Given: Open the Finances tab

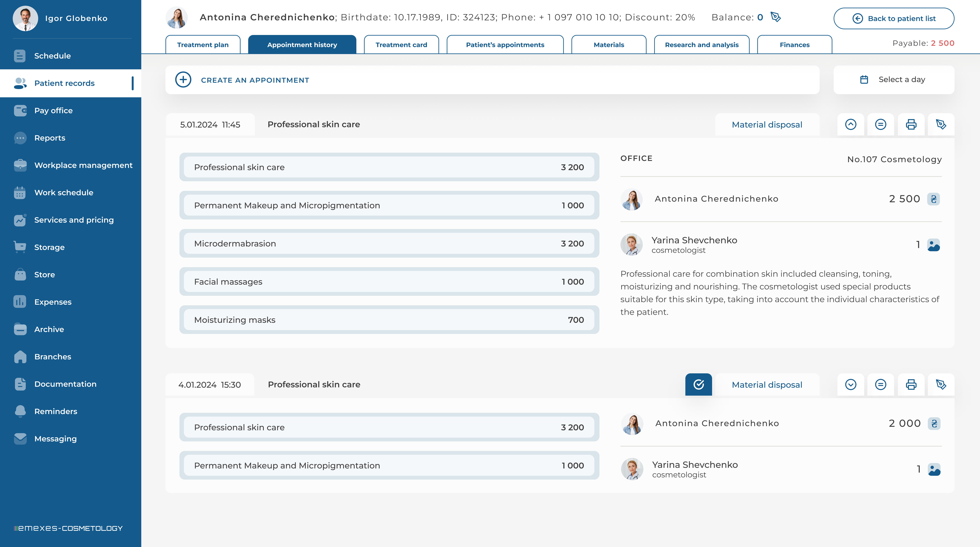Looking at the screenshot, I should point(794,45).
